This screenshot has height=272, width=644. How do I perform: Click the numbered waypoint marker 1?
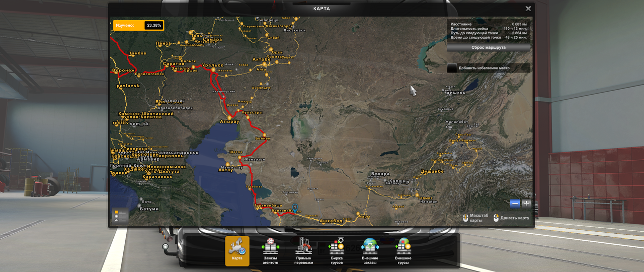tap(295, 208)
